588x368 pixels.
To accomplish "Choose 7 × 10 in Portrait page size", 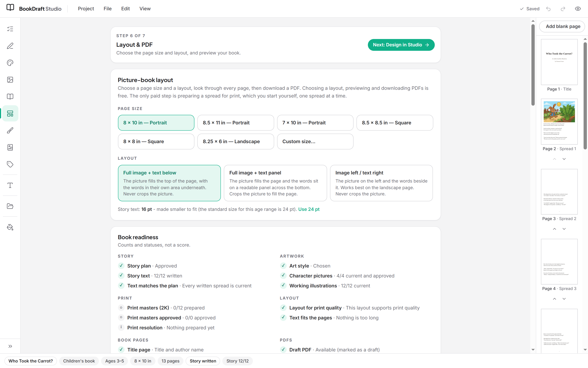I will tap(315, 123).
